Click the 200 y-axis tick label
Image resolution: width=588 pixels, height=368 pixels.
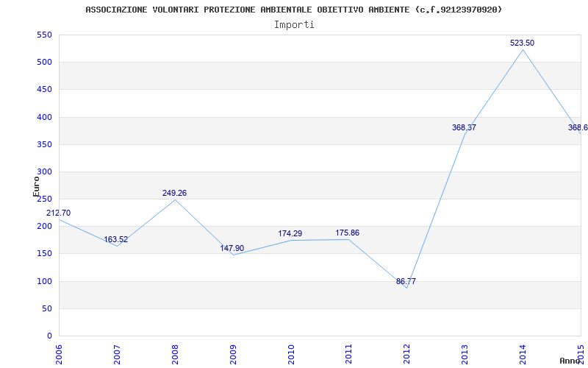[x=44, y=226]
